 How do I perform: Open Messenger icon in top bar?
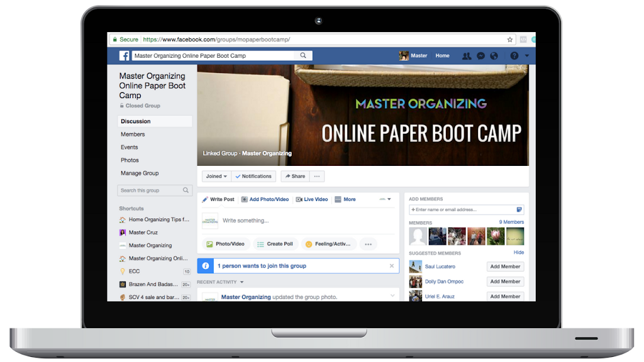coord(480,56)
